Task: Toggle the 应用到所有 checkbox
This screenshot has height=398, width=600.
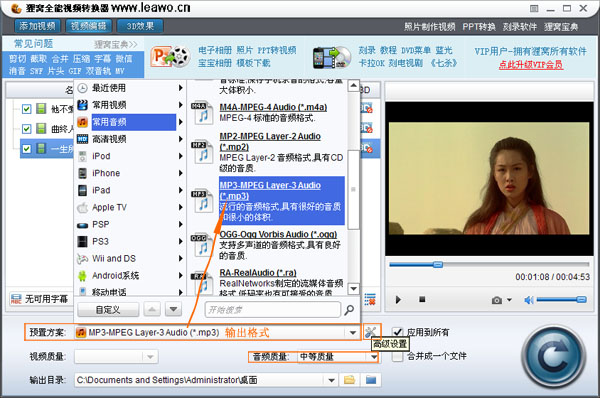Action: coord(398,332)
